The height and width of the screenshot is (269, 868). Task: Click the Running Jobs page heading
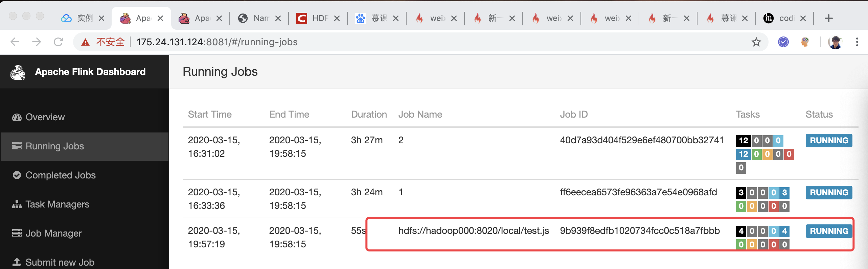point(220,72)
